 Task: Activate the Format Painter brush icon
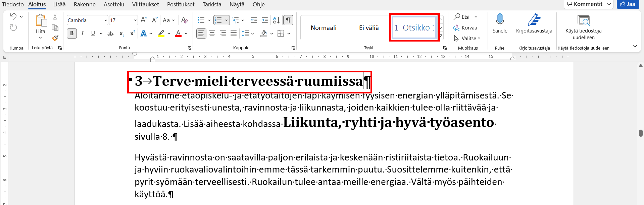tap(55, 38)
